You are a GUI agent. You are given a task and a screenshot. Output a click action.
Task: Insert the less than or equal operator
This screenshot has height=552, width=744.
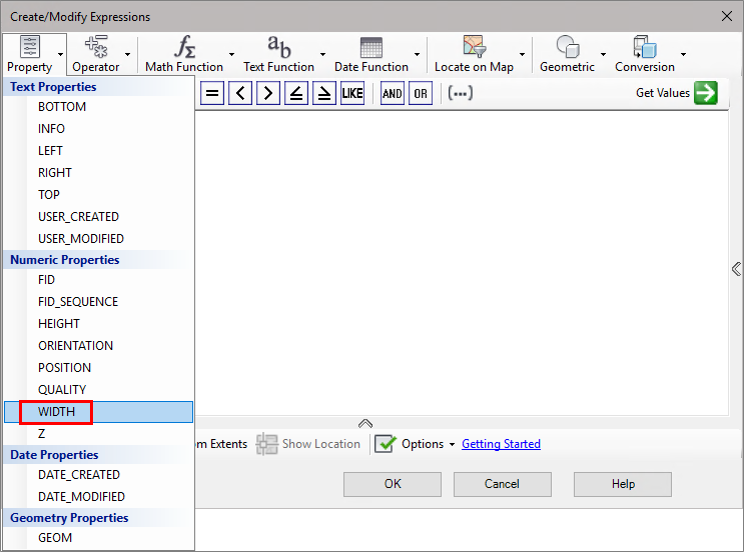(x=296, y=93)
